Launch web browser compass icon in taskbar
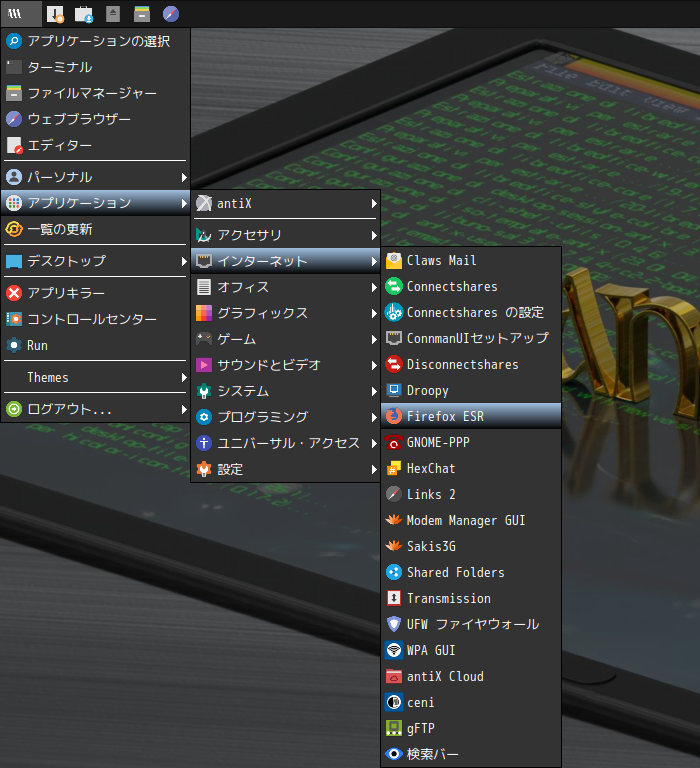The image size is (700, 768). [170, 14]
